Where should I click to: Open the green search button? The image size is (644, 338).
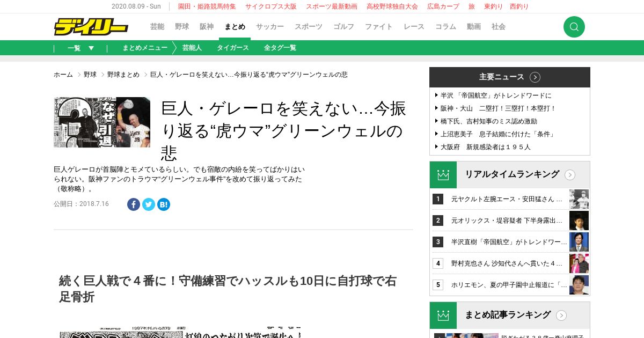point(574,27)
